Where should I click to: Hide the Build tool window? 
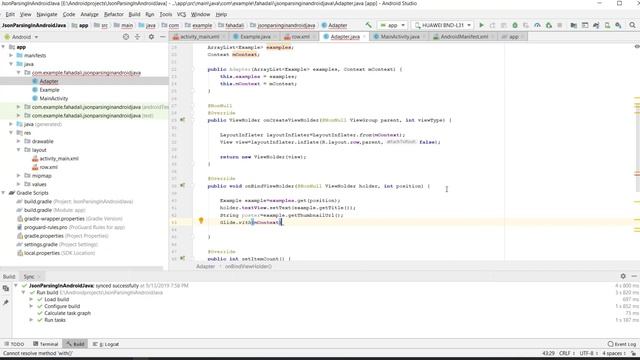pos(634,276)
